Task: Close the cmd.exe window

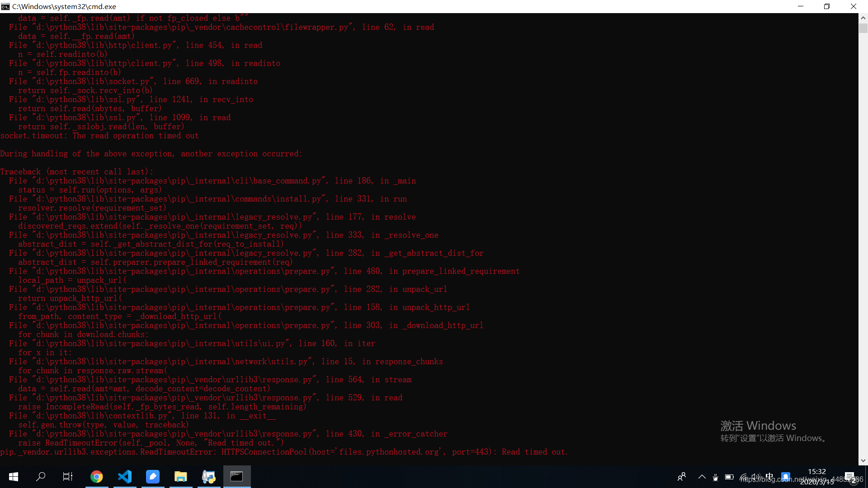Action: [854, 6]
